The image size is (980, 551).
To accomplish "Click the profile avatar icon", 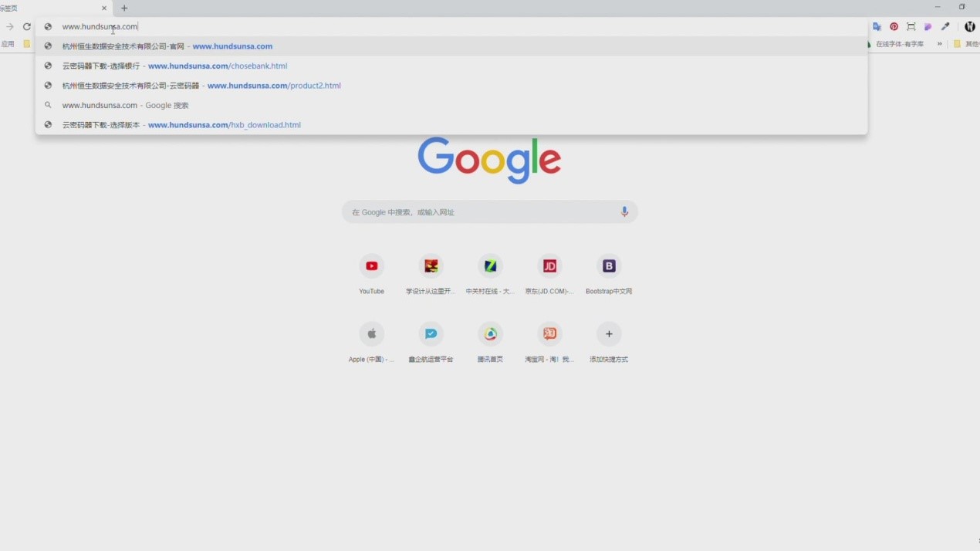I will pyautogui.click(x=969, y=27).
